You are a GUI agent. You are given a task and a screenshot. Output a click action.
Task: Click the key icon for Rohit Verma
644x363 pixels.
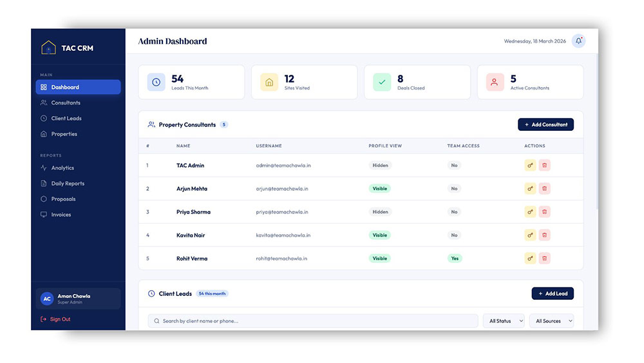point(530,259)
